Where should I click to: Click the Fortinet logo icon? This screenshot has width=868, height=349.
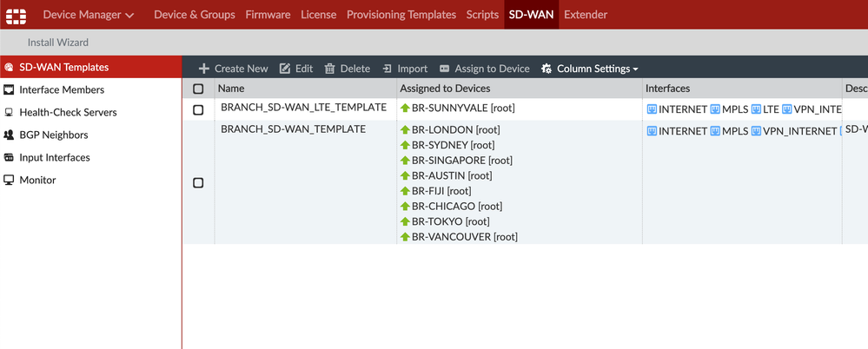click(x=16, y=15)
